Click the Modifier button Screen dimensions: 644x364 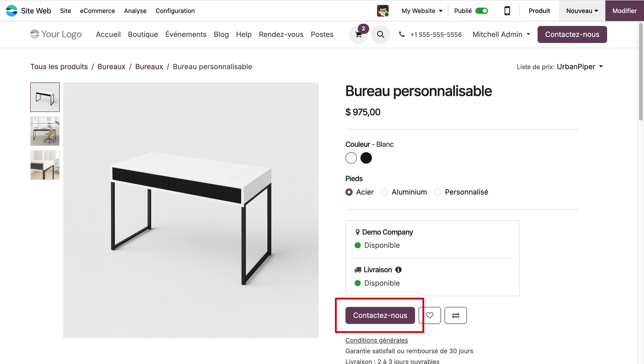tap(624, 11)
